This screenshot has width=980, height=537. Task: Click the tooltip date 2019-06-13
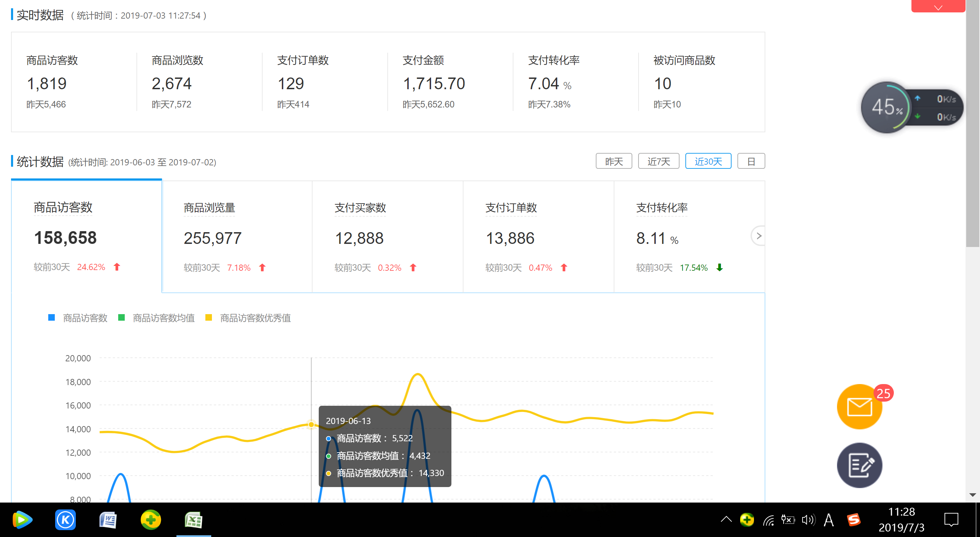point(348,421)
